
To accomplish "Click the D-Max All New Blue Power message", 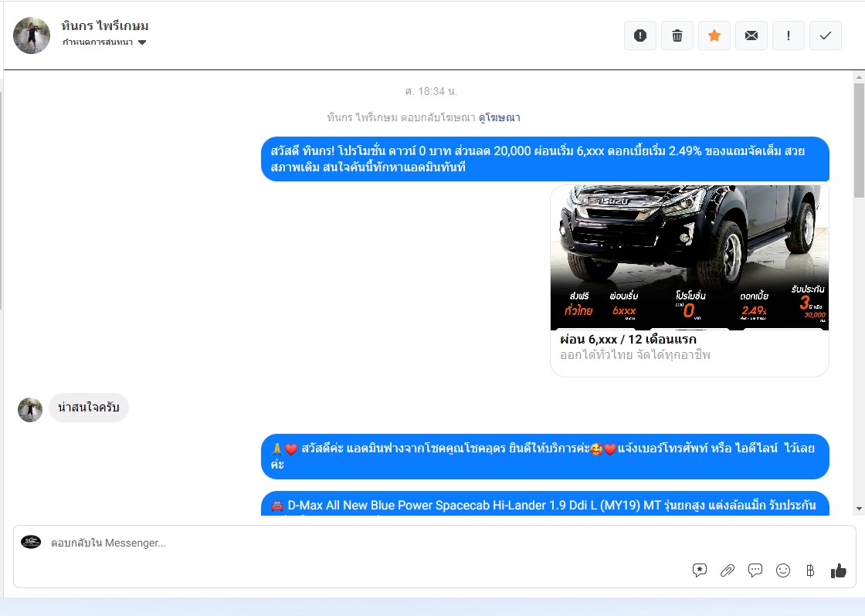I will (545, 503).
